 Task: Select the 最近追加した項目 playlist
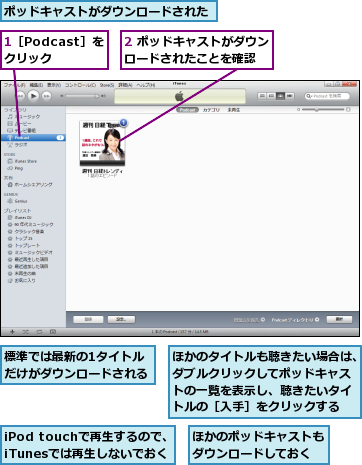click(x=33, y=266)
